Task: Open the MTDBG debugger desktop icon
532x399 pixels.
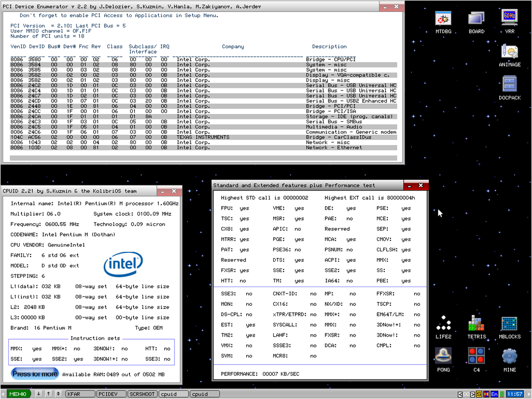Action: point(443,19)
